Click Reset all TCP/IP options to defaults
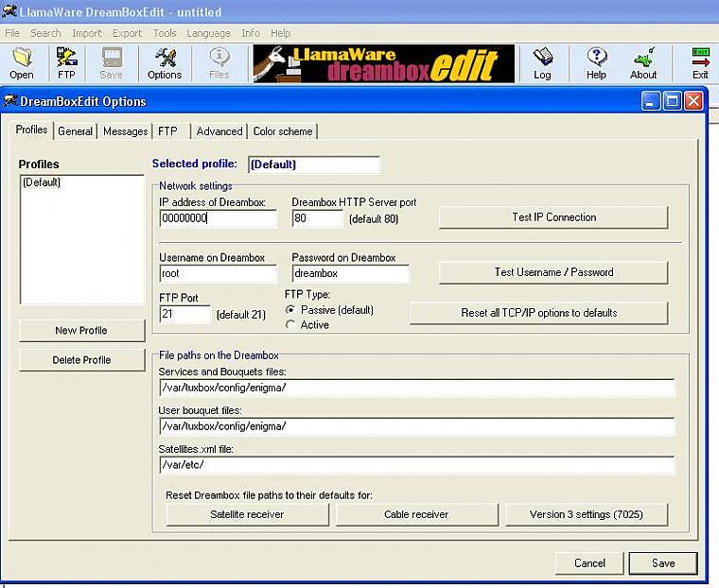The height and width of the screenshot is (588, 719). tap(538, 313)
